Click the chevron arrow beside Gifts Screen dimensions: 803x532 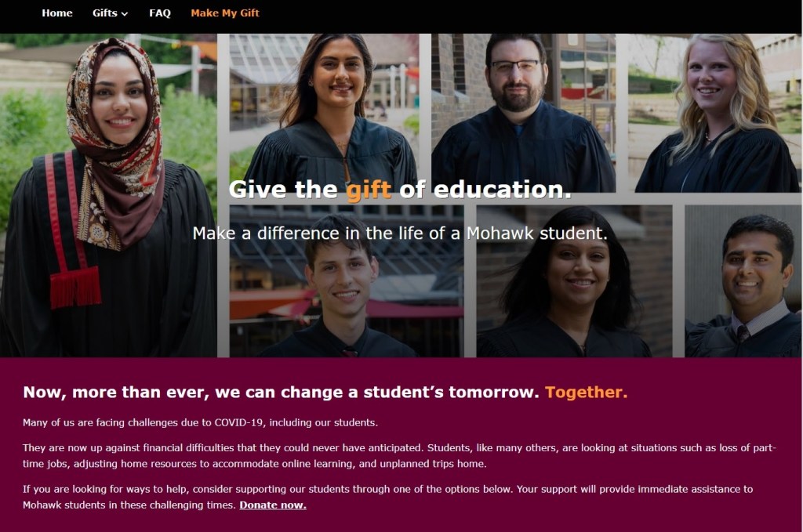pyautogui.click(x=125, y=14)
